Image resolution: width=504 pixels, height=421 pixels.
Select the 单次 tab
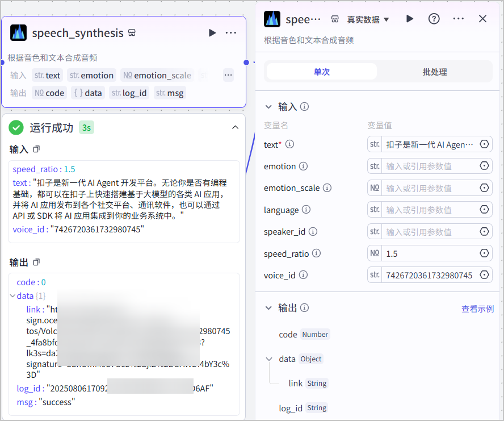tap(322, 72)
